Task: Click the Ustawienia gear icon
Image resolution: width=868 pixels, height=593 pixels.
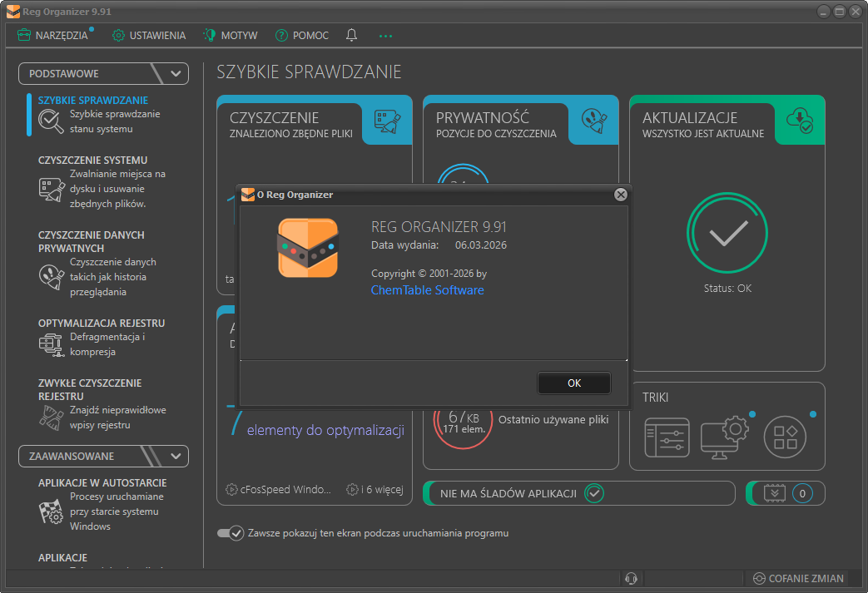Action: (x=118, y=36)
